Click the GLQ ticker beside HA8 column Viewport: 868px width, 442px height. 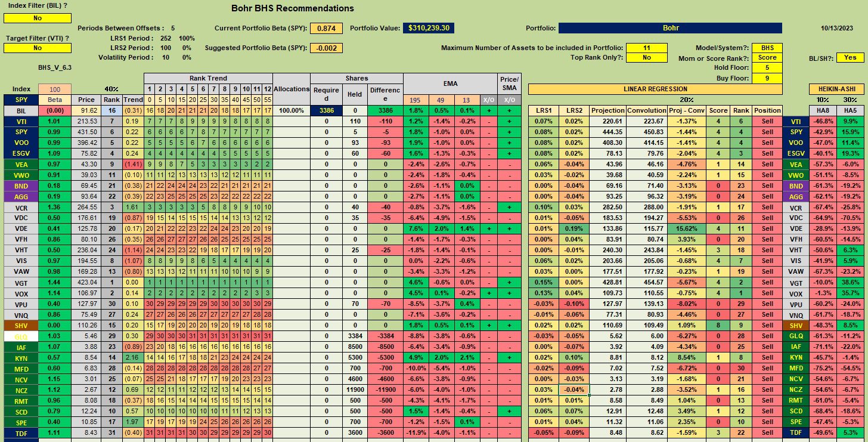point(795,336)
